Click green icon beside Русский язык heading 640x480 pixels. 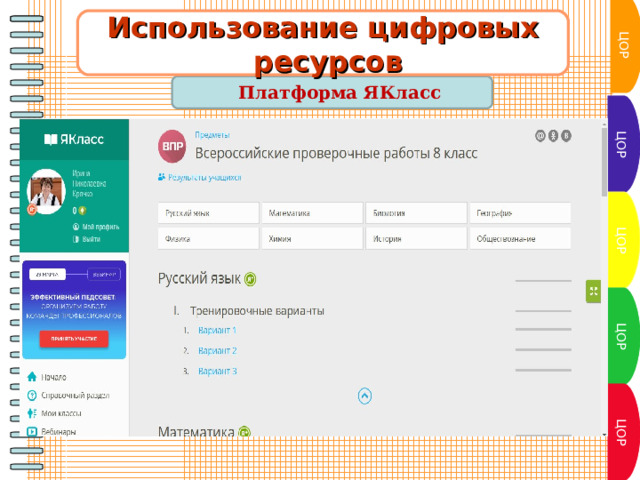coord(250,279)
